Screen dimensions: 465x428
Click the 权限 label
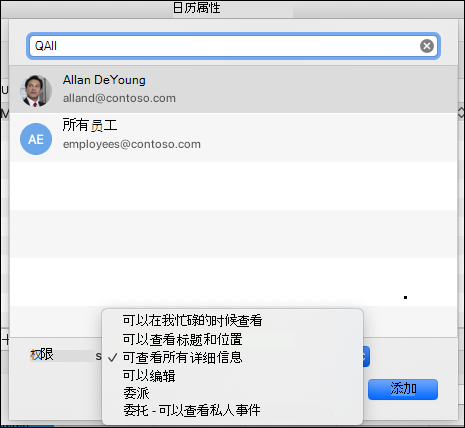[42, 354]
